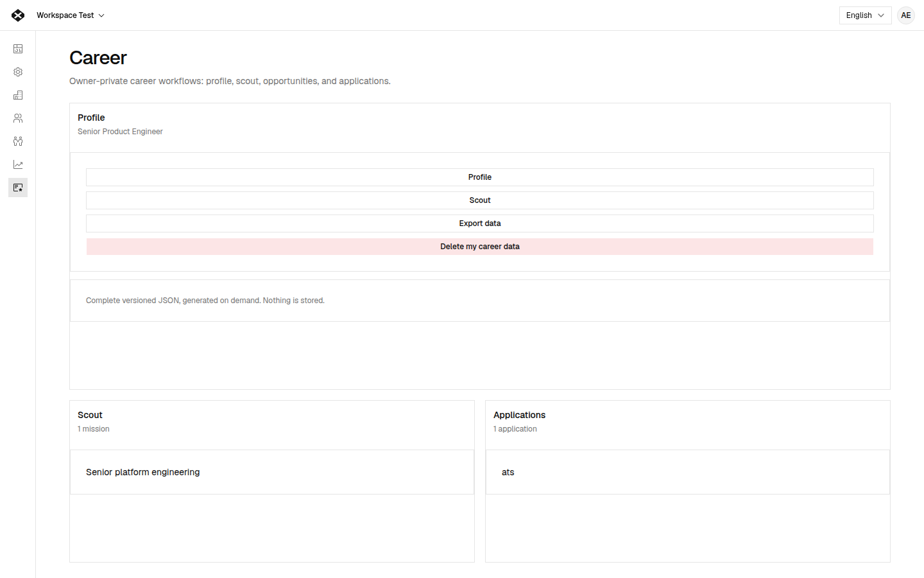The height and width of the screenshot is (578, 924).
Task: Click the Applications card heading
Action: click(x=519, y=415)
